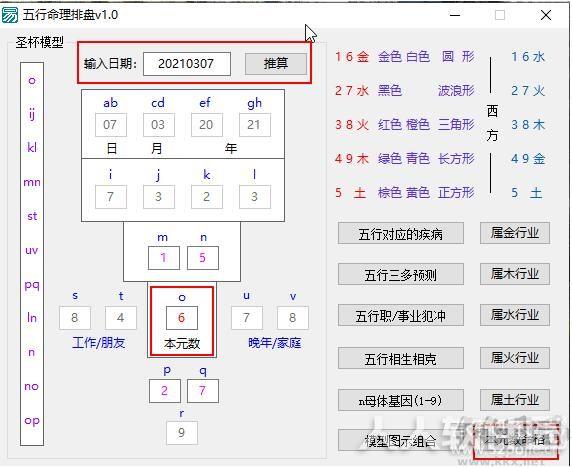572x468 pixels.
Task: Minimize the 五行命理排盘 window
Action: tap(455, 15)
